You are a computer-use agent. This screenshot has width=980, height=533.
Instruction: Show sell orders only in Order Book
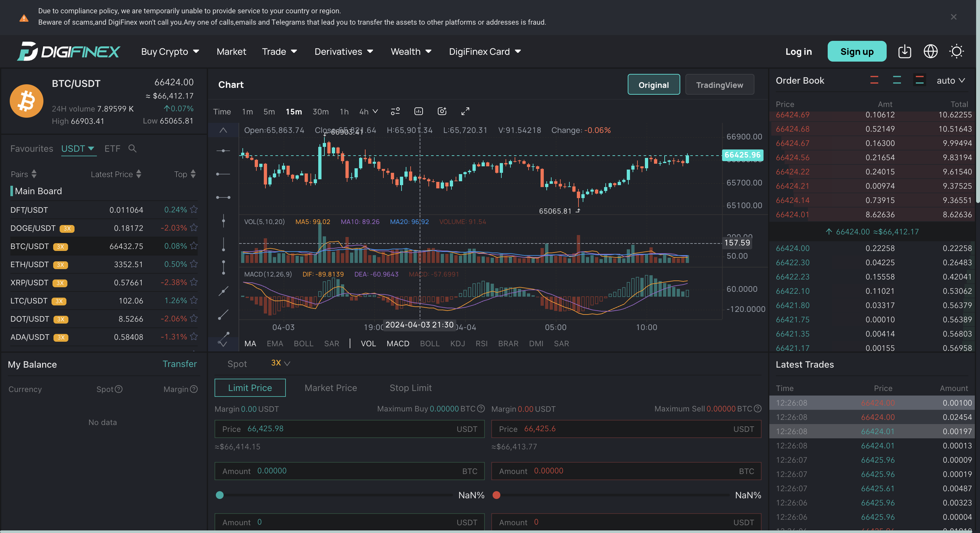(874, 80)
